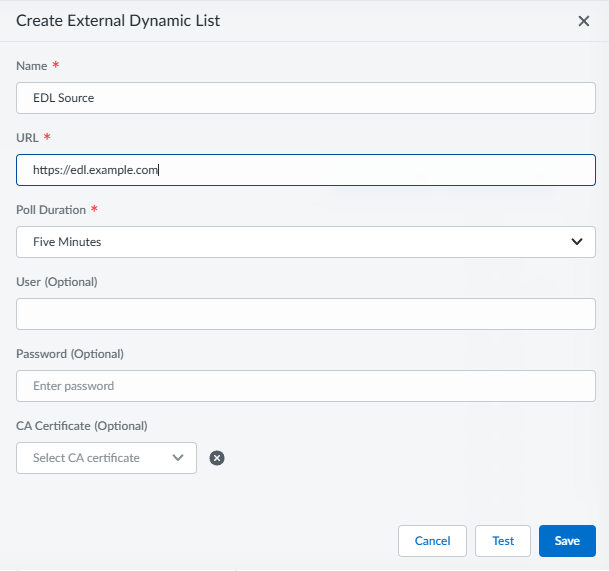609x571 pixels.
Task: Click the CA Certificate (Optional) label
Action: click(82, 426)
